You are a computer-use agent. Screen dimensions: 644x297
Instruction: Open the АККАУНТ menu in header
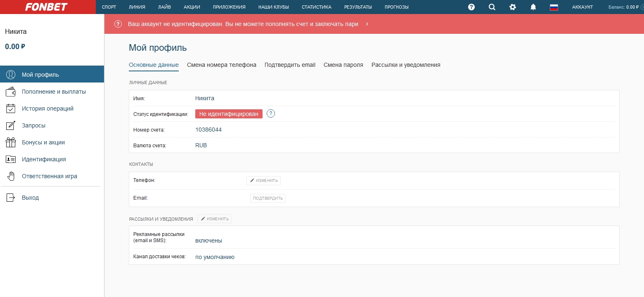pyautogui.click(x=582, y=7)
